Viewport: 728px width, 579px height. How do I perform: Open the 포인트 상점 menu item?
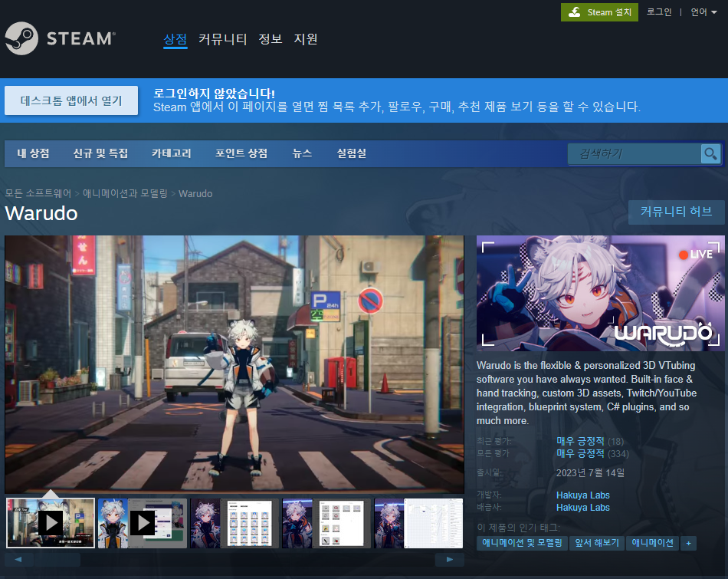click(241, 153)
